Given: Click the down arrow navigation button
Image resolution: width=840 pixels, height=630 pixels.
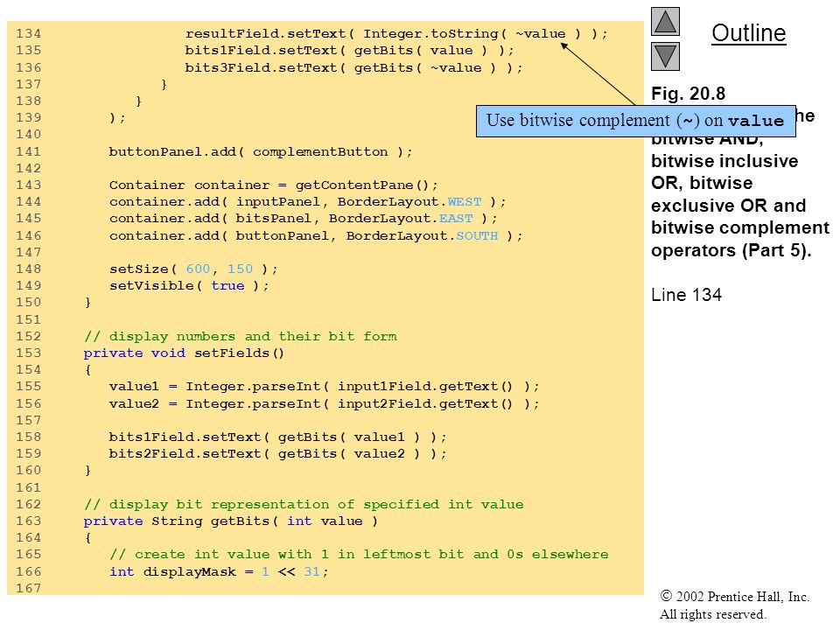Looking at the screenshot, I should click(x=665, y=56).
